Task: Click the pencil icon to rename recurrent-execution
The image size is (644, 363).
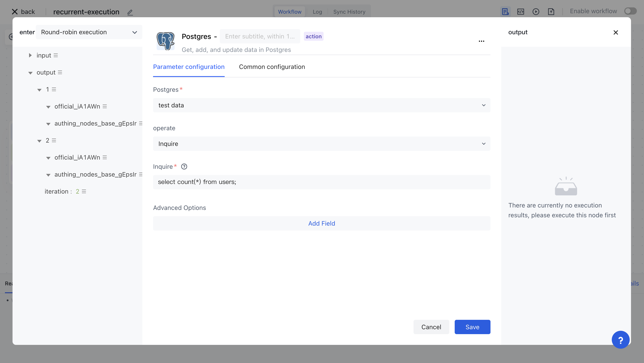Action: pos(130,12)
